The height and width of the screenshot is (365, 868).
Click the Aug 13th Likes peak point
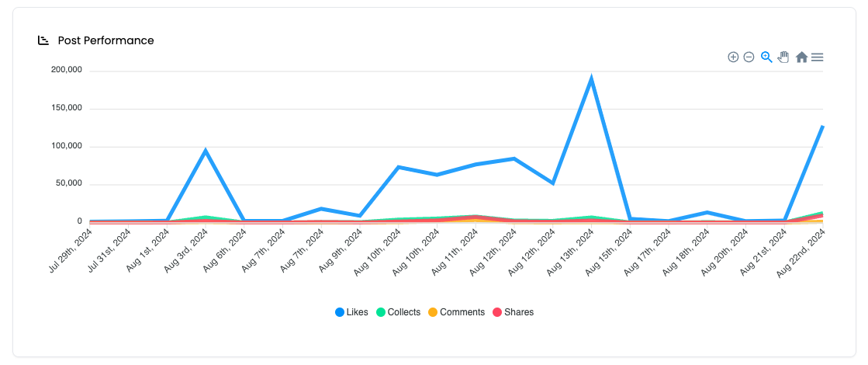pyautogui.click(x=592, y=78)
